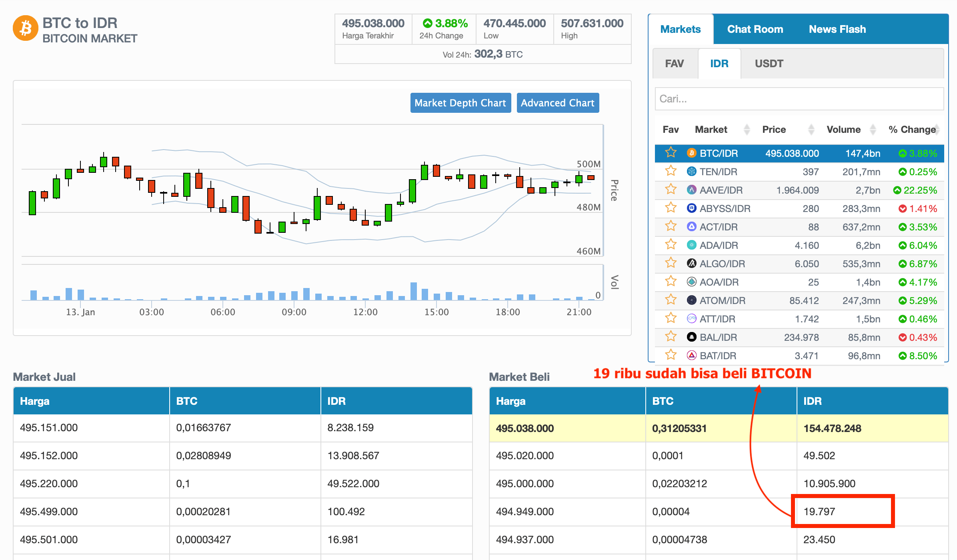This screenshot has height=560, width=957.
Task: Sort market list by Price column arrows
Action: [x=811, y=130]
